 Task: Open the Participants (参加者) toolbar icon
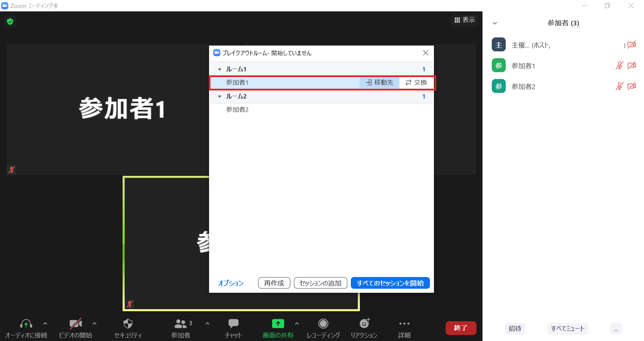coord(181,324)
